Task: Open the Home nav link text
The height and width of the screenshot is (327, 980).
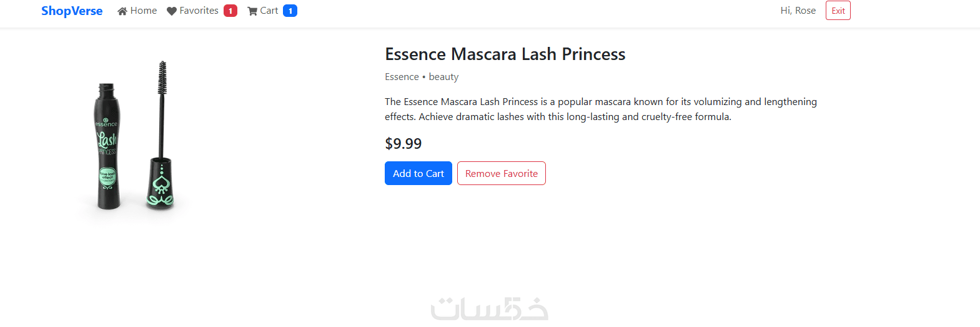Action: [x=144, y=11]
